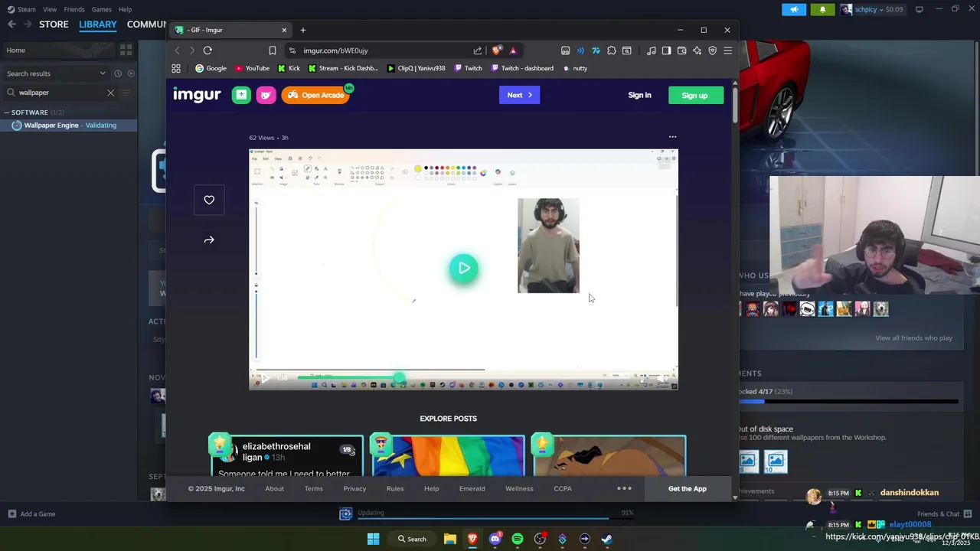
Task: Open the Kick bookmark
Action: click(x=289, y=68)
